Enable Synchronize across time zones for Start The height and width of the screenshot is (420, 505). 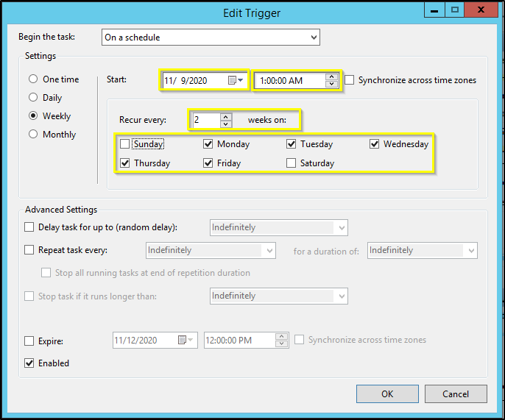[x=350, y=80]
